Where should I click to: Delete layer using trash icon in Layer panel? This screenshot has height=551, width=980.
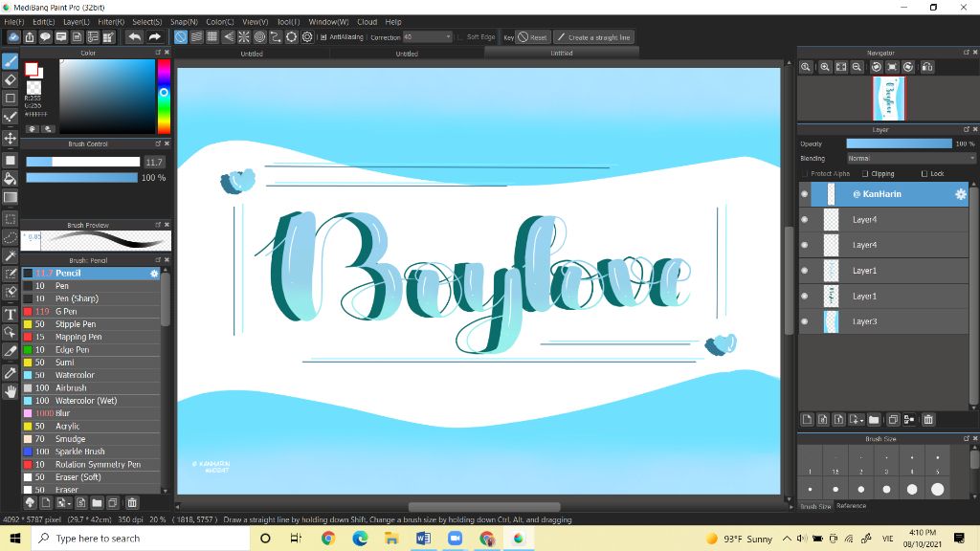[927, 419]
